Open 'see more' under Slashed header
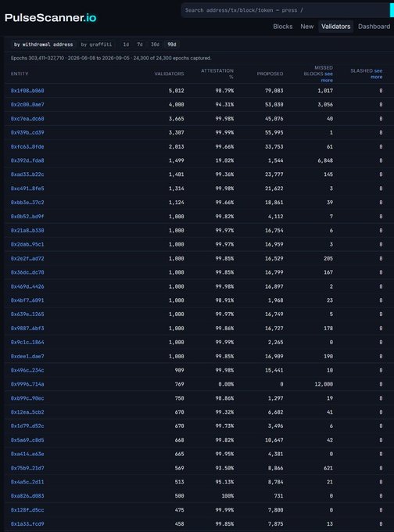Screen dimensions: 394x532 coord(377,74)
